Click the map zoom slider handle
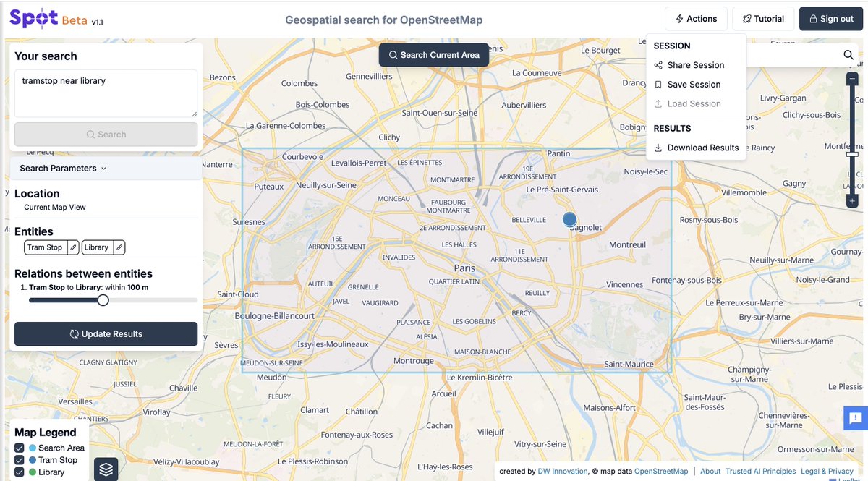This screenshot has height=481, width=868. coord(852,154)
